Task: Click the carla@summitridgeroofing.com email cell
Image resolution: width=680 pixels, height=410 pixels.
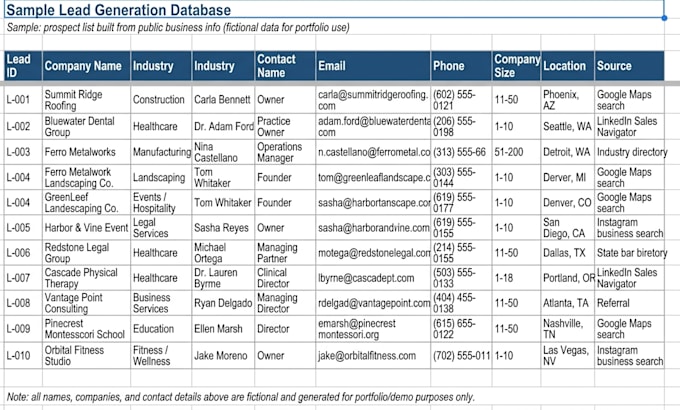Action: (373, 100)
